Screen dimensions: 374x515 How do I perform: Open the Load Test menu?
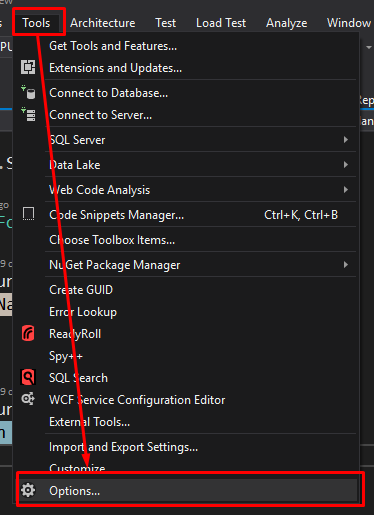pos(221,23)
